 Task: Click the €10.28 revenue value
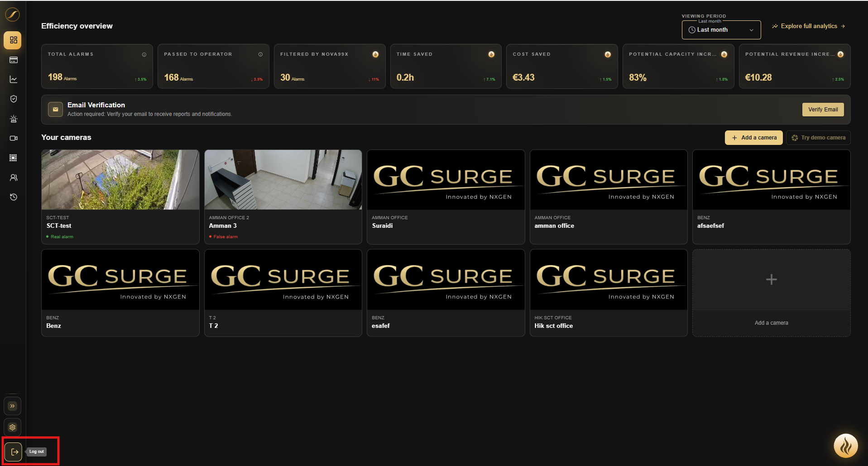[x=758, y=77]
